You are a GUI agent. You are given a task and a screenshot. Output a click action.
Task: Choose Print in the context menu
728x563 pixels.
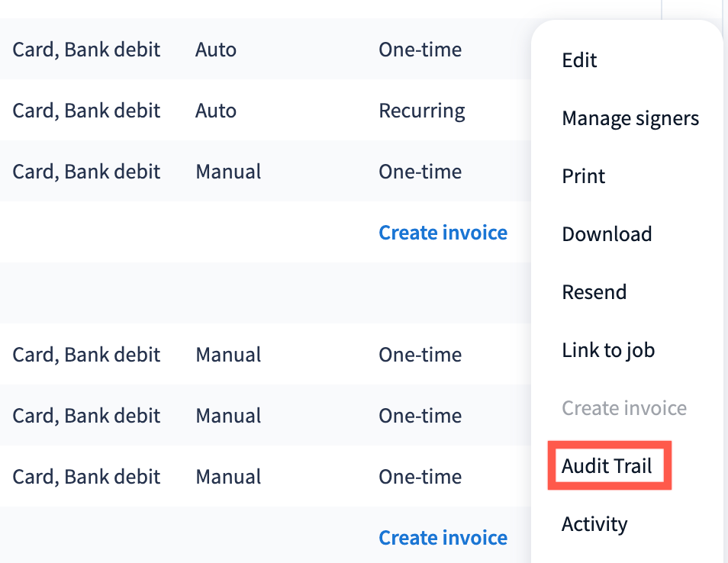(583, 176)
